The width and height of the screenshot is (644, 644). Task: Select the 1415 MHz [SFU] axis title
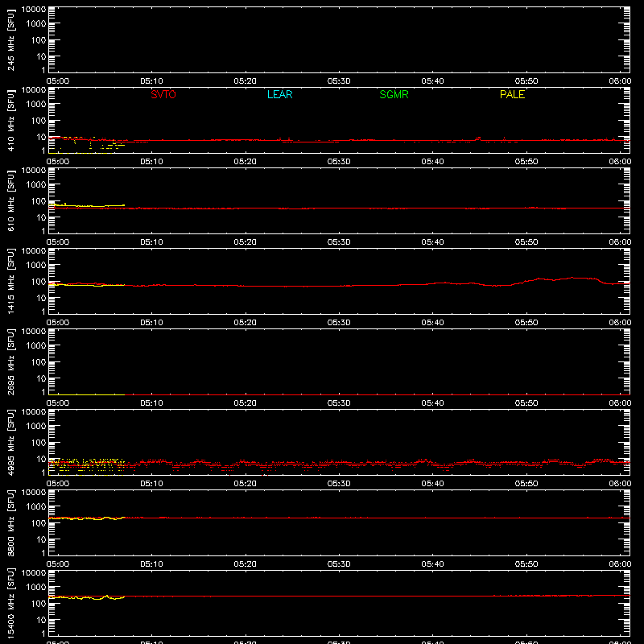pos(10,281)
